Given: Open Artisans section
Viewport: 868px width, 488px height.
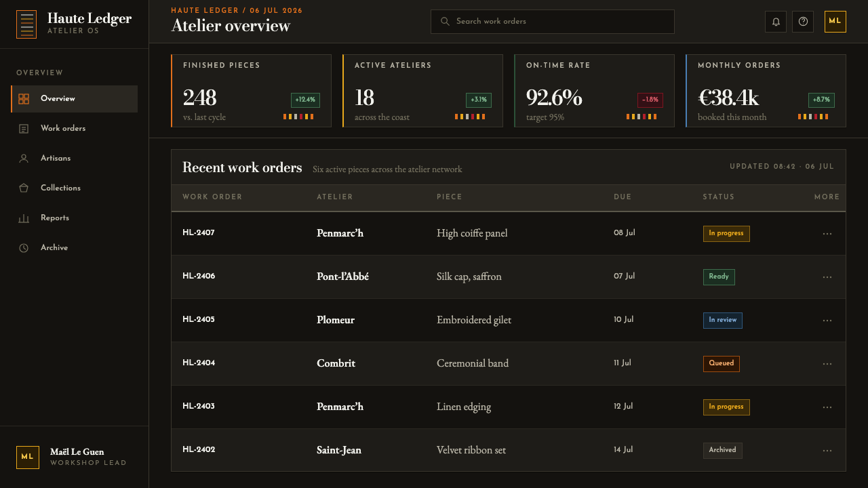Looking at the screenshot, I should pyautogui.click(x=75, y=159).
